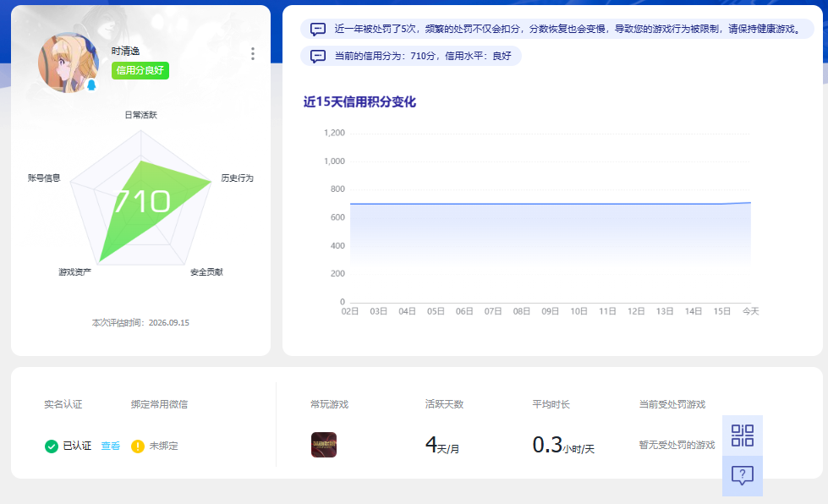Image resolution: width=828 pixels, height=504 pixels.
Task: Click the radar chart label 账号信息
Action: (x=44, y=178)
